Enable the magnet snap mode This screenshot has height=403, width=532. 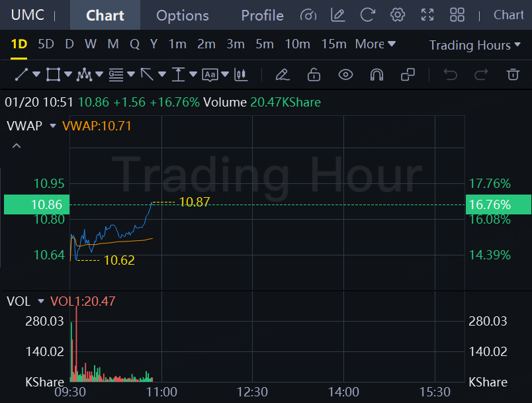pyautogui.click(x=377, y=75)
